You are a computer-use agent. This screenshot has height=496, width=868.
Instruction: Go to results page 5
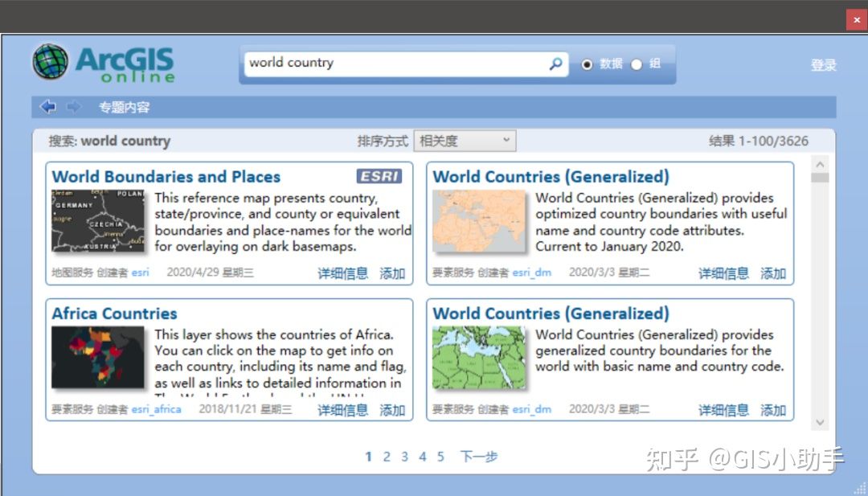click(x=440, y=457)
